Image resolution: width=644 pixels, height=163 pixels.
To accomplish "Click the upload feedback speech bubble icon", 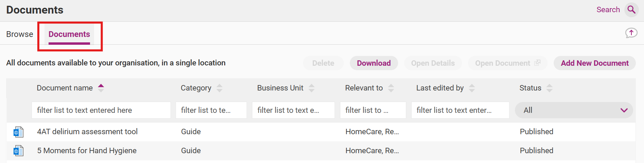I will tap(631, 33).
